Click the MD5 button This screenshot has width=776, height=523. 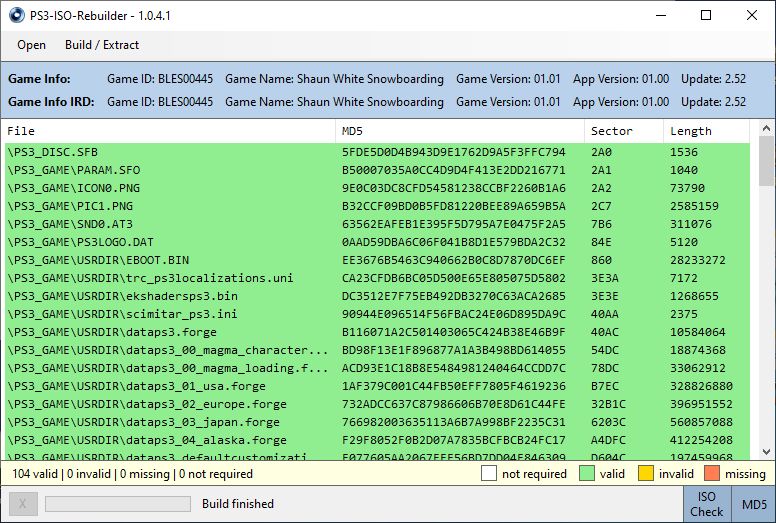(753, 504)
